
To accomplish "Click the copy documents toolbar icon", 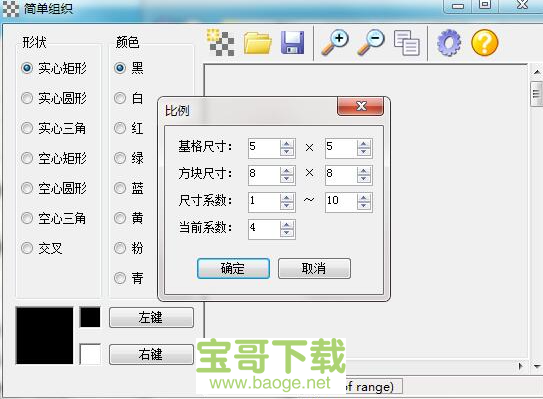I will pos(407,43).
